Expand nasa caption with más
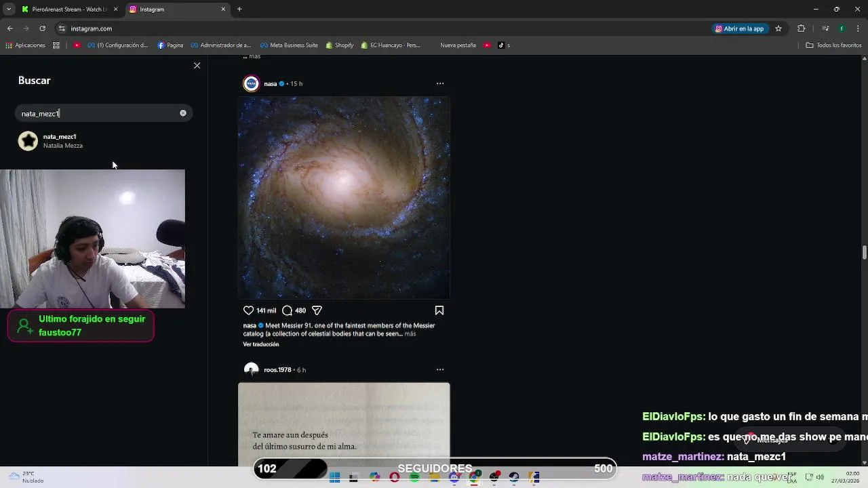Screen dimensions: 868x488 coord(410,333)
